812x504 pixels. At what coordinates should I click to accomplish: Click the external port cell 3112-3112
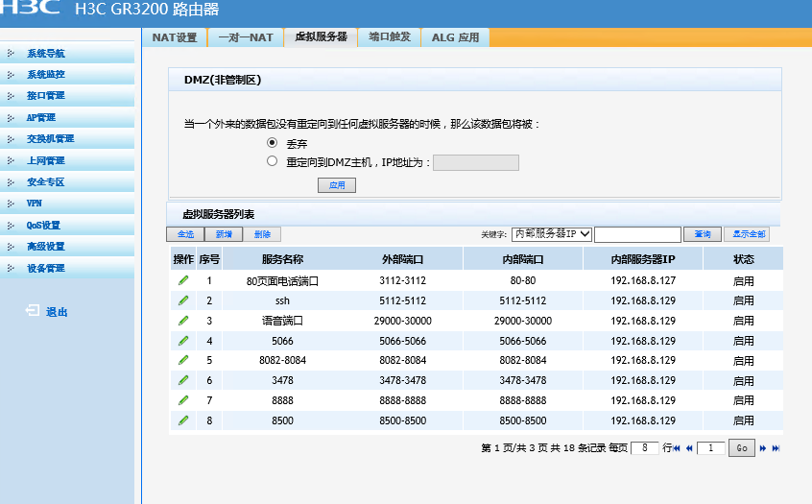pyautogui.click(x=402, y=280)
